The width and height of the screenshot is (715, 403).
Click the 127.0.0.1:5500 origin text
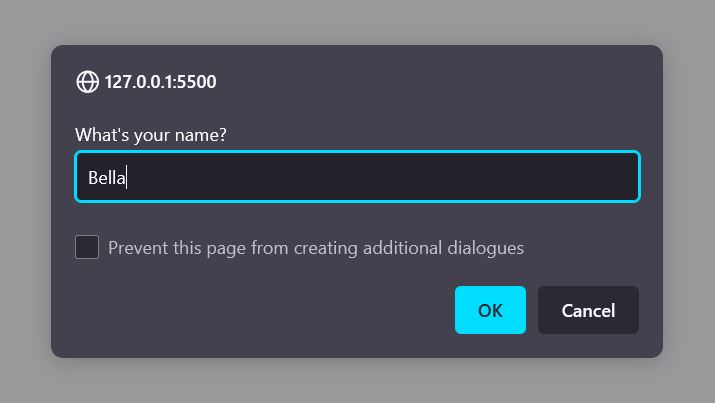click(x=160, y=82)
